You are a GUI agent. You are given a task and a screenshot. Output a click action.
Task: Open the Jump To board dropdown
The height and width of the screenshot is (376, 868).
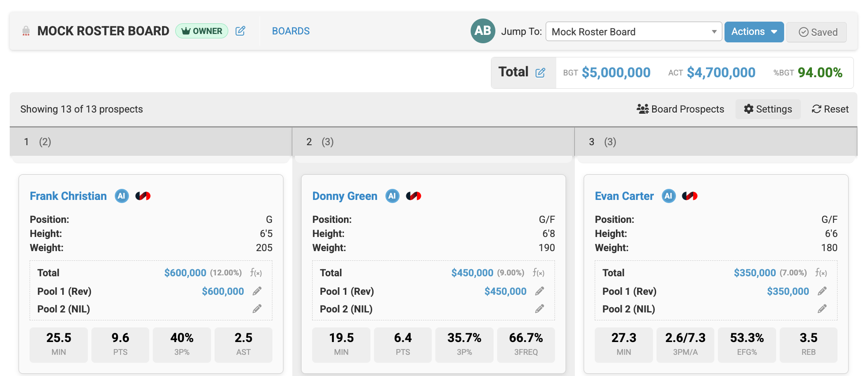point(634,32)
